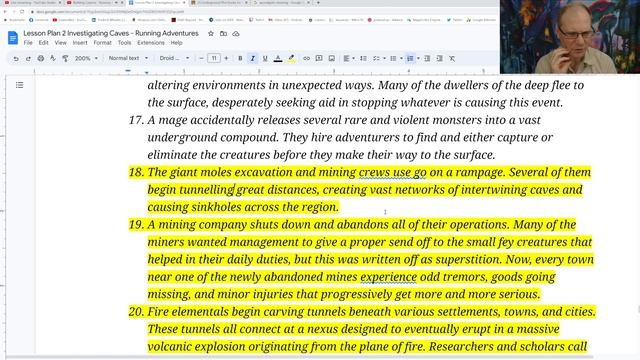Viewport: 640px width, 360px height.
Task: Click the Insert link icon
Action: [306, 59]
